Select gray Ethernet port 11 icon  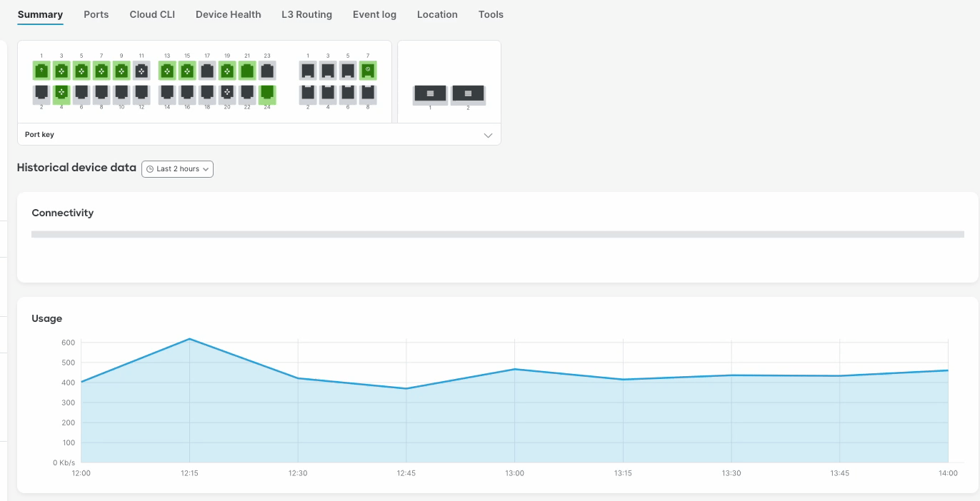click(141, 71)
